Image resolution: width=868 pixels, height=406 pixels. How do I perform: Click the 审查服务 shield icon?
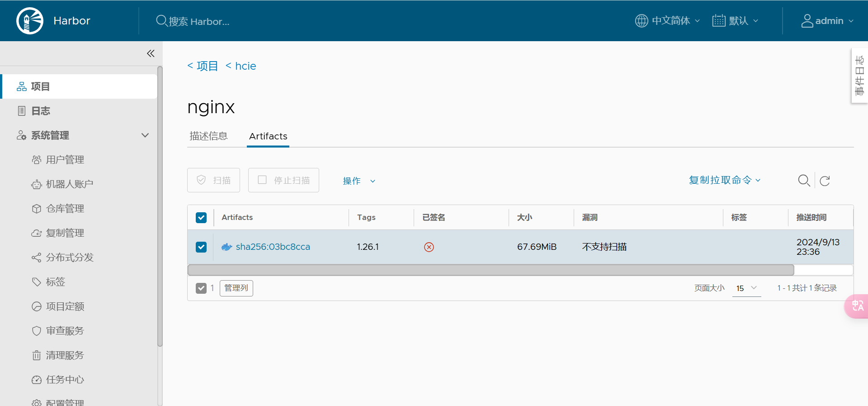(x=37, y=331)
